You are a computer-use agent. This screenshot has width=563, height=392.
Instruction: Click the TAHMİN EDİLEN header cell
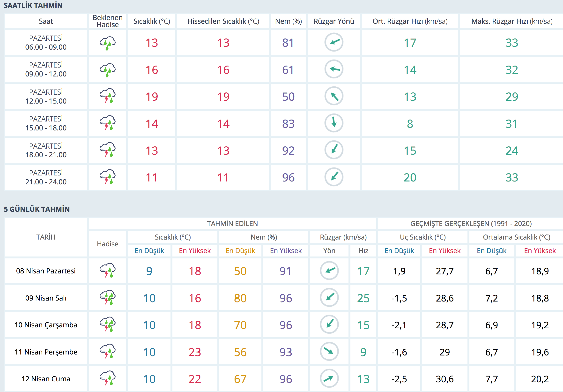[x=232, y=224]
